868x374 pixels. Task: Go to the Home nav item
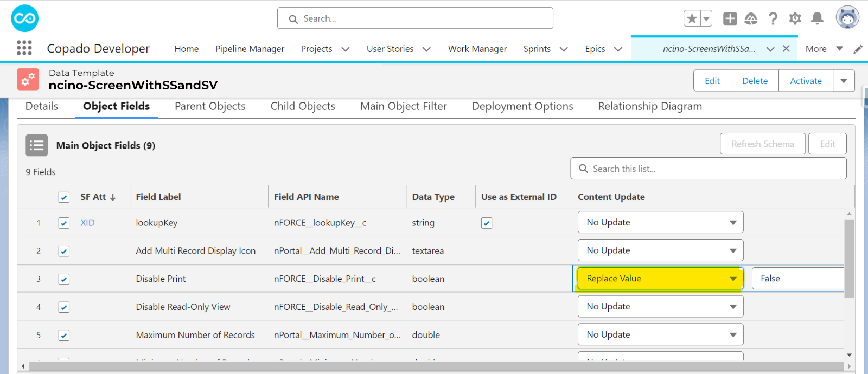point(187,49)
